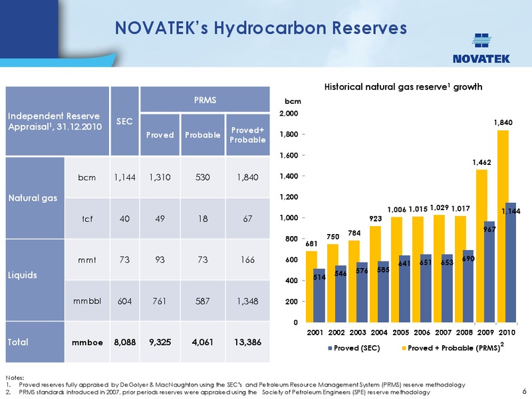Click the 1,029 bar label

[x=440, y=207]
